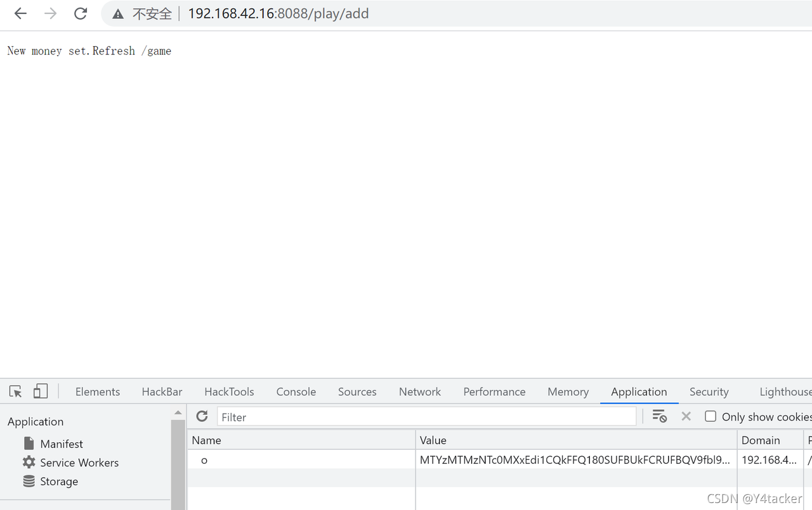Image resolution: width=812 pixels, height=510 pixels.
Task: Select the cookie named o
Action: tap(204, 460)
